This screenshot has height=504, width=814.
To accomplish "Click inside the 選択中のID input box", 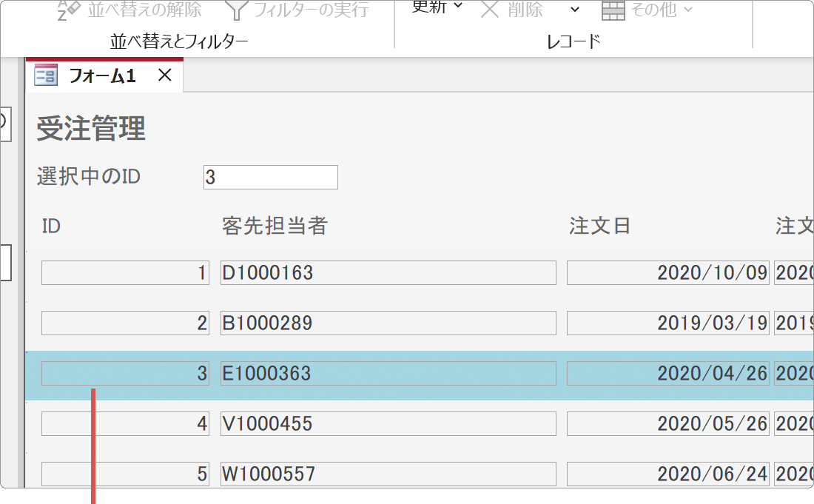I will coord(270,177).
